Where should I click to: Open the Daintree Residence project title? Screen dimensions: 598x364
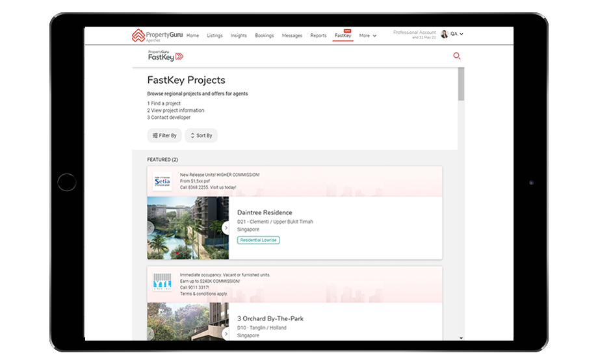click(x=265, y=213)
